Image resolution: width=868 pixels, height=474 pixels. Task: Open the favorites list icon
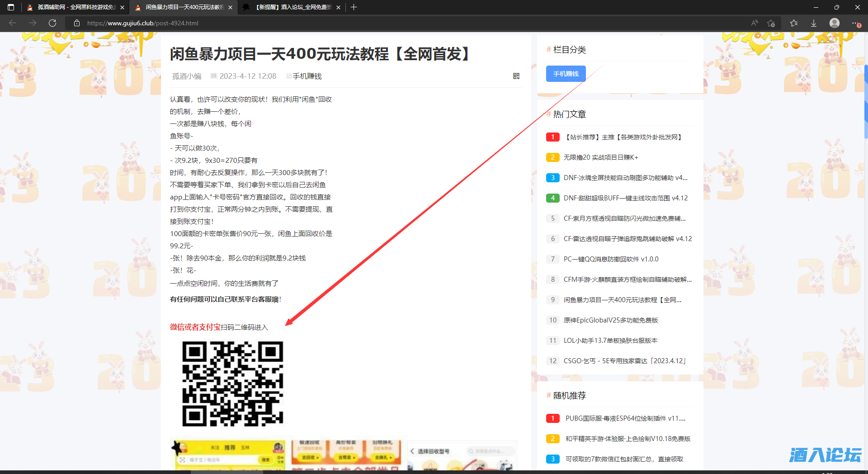[794, 23]
